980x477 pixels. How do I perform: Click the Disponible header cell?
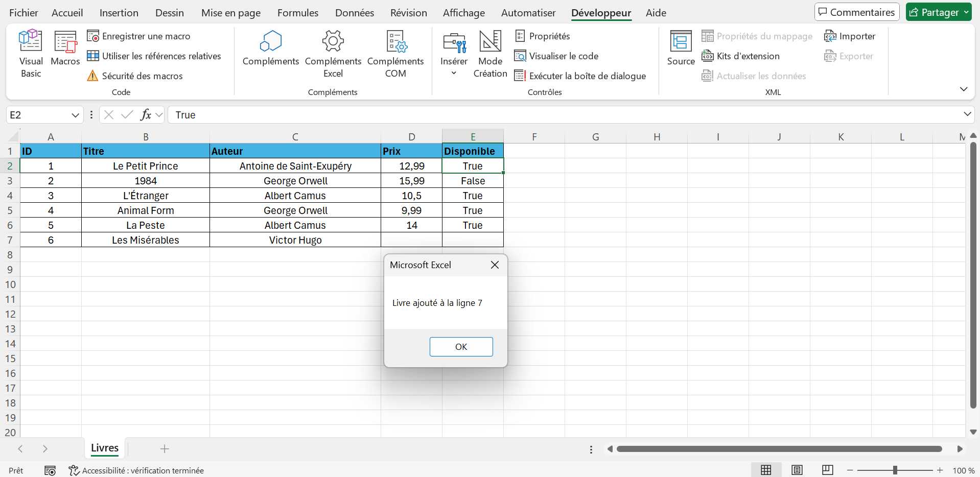[x=473, y=151]
